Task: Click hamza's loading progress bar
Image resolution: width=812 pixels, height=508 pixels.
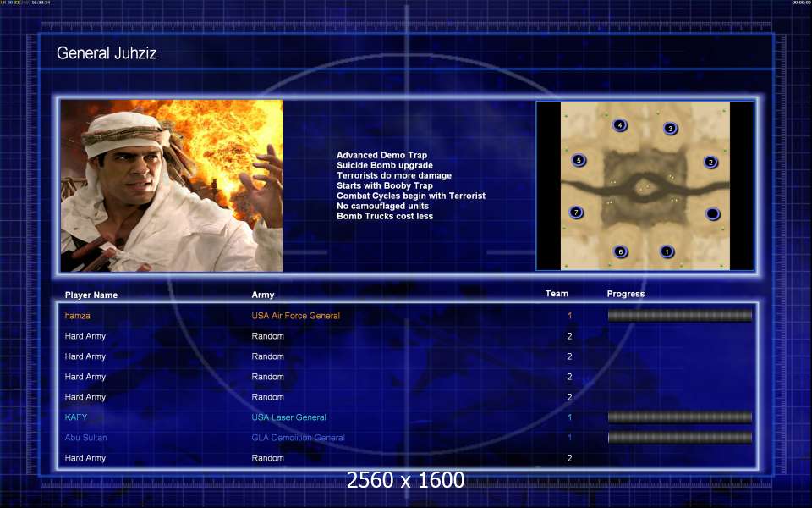Action: 680,316
